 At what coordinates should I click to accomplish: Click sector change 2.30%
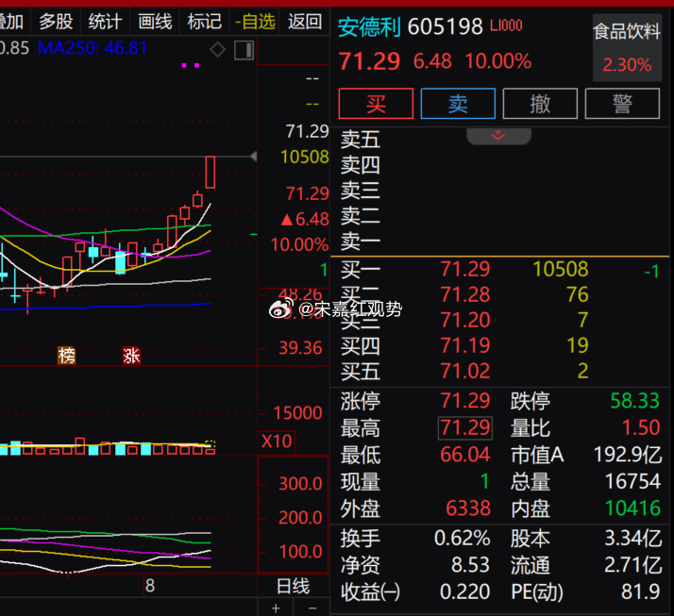627,65
